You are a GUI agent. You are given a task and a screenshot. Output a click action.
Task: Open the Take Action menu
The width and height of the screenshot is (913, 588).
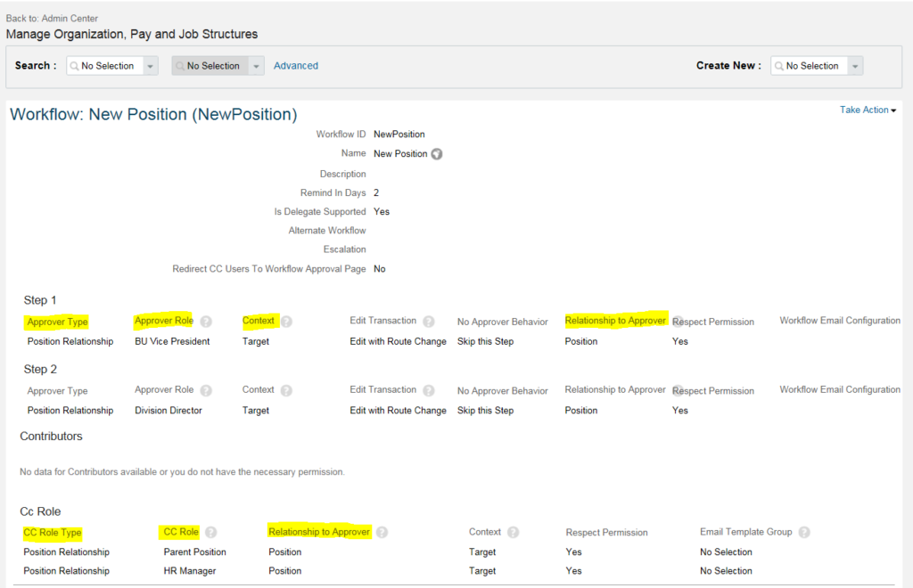tap(868, 110)
